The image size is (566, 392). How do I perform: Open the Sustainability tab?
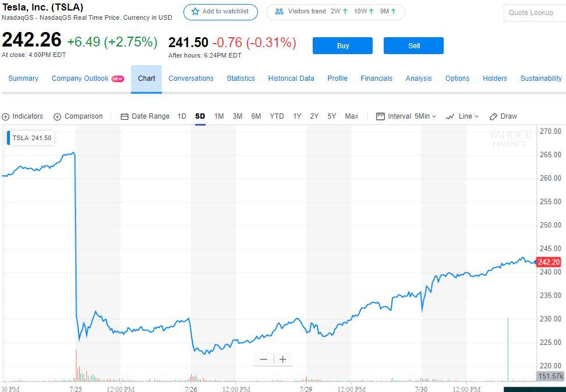(x=541, y=79)
